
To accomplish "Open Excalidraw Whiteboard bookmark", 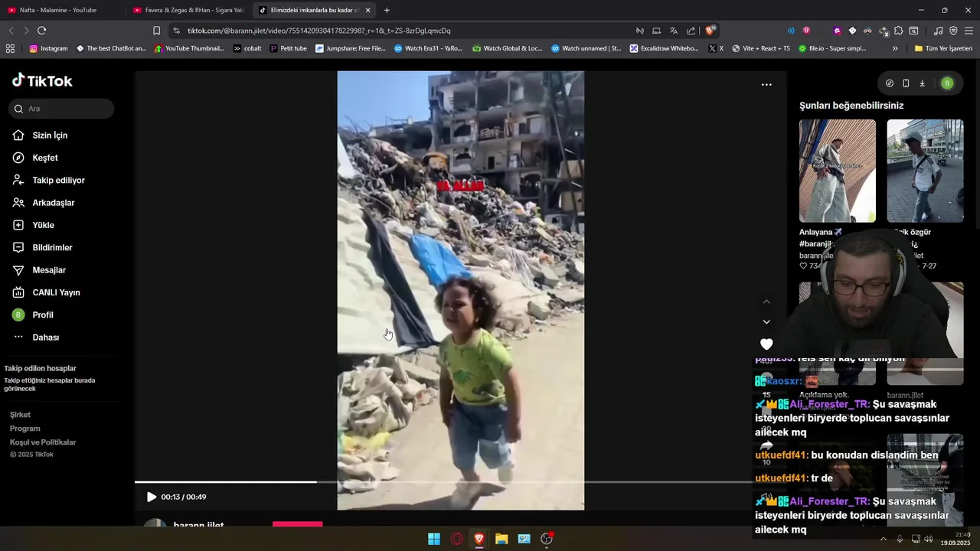I will (x=664, y=48).
